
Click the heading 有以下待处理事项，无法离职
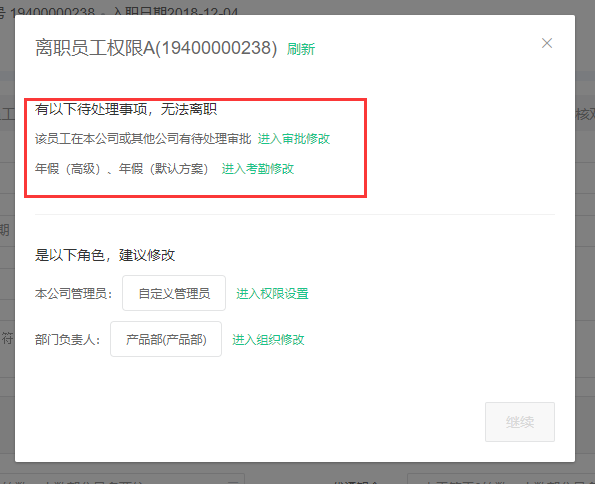(x=126, y=109)
